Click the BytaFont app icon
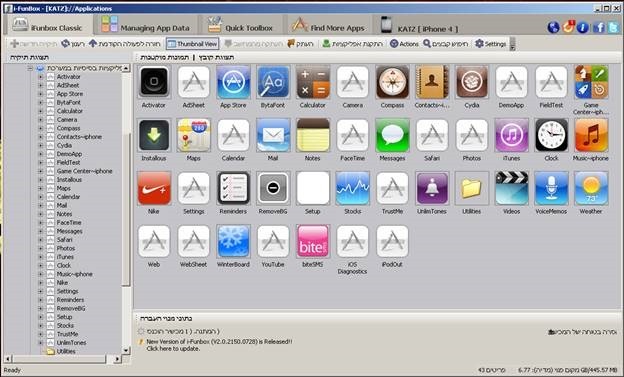 click(273, 82)
